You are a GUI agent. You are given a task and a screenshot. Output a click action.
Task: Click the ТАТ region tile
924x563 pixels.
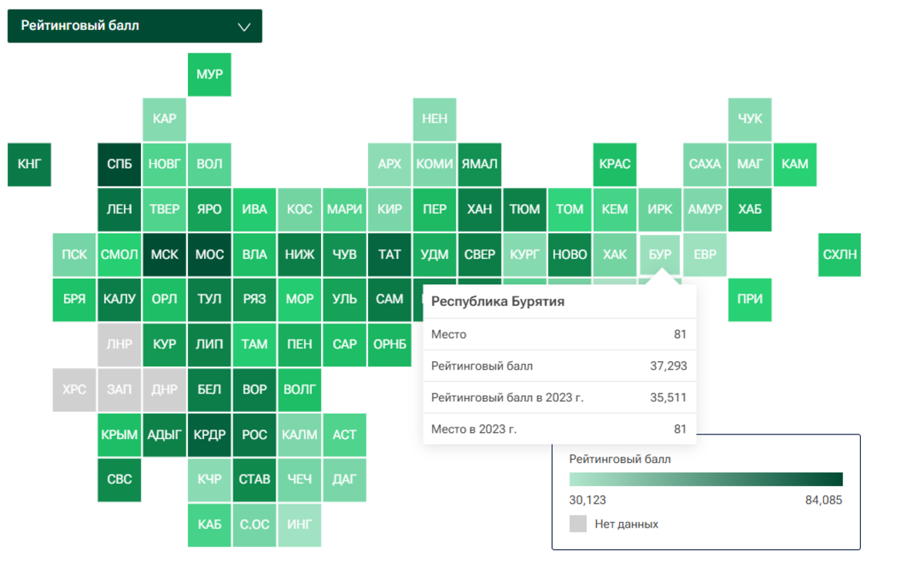click(x=390, y=254)
